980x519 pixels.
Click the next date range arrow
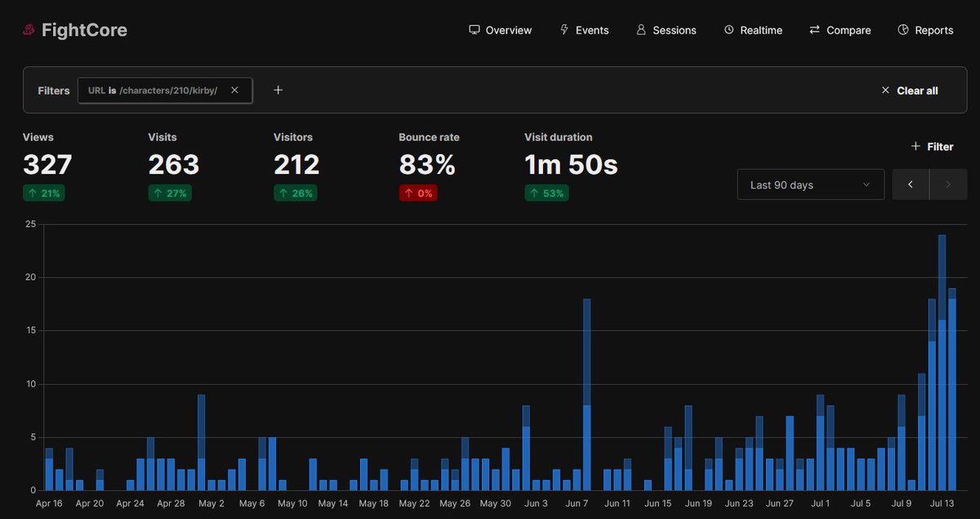point(948,184)
